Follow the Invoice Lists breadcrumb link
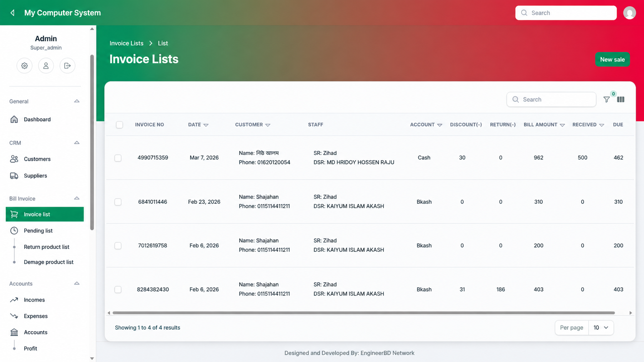This screenshot has height=362, width=644. click(x=126, y=43)
